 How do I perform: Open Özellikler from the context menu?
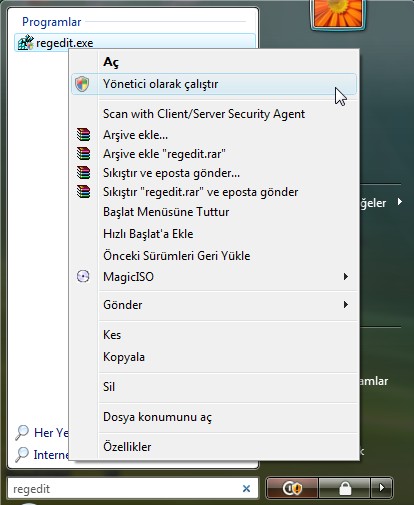click(214, 447)
